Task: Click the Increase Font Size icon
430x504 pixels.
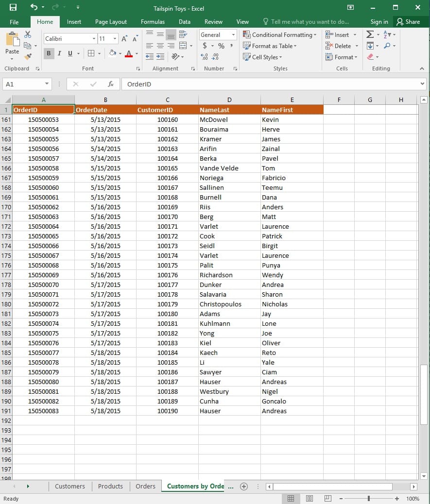Action: point(124,38)
